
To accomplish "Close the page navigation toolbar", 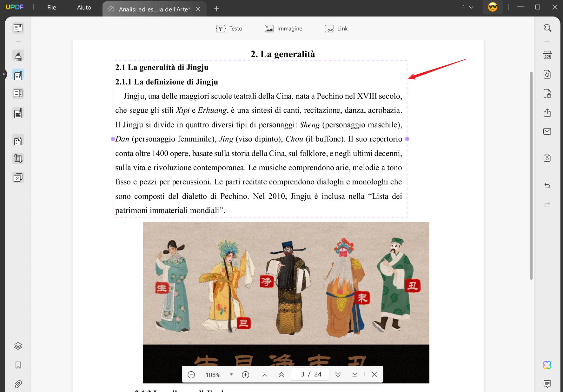I will pos(374,375).
